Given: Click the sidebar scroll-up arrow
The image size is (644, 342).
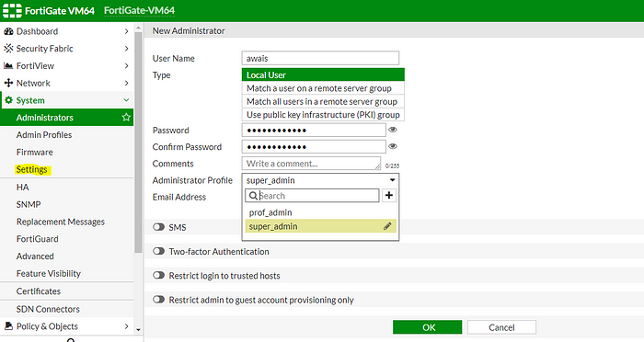Looking at the screenshot, I should click(138, 28).
